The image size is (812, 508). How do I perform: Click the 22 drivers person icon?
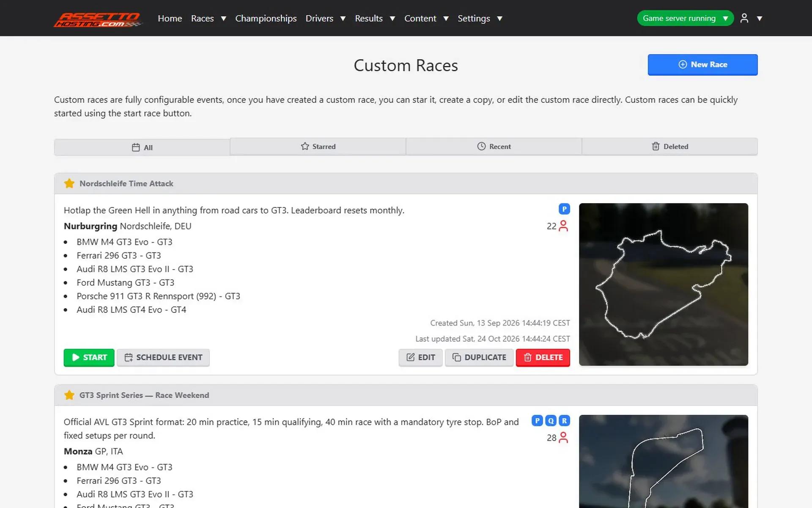pyautogui.click(x=563, y=226)
